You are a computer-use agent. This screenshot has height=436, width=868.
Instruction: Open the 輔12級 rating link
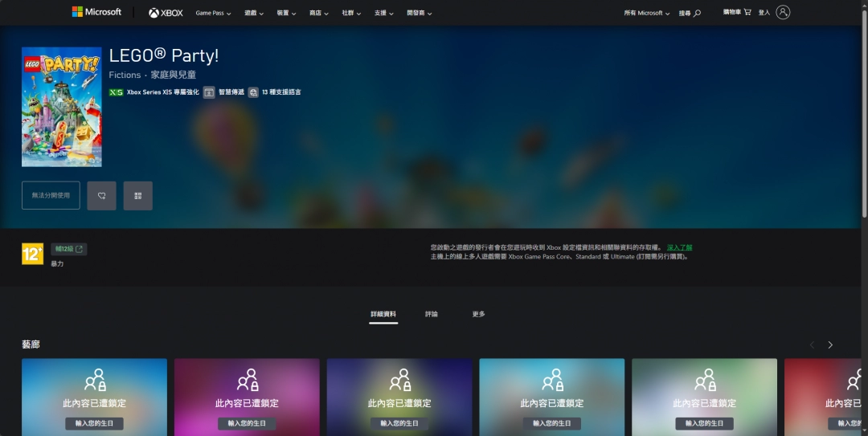[68, 249]
